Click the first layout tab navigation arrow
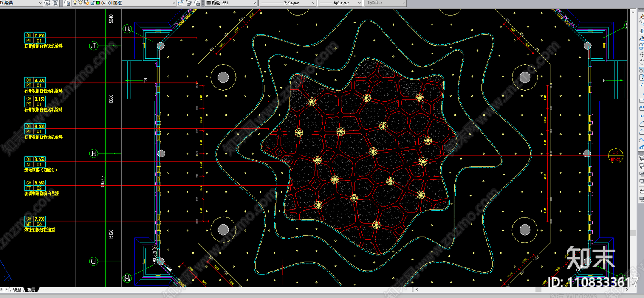The image size is (644, 298). coord(2,290)
